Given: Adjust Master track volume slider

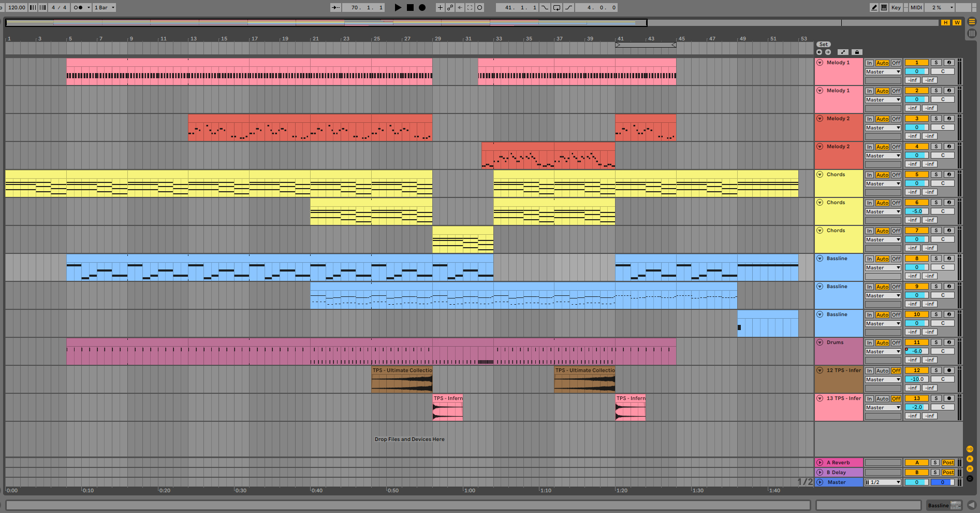Looking at the screenshot, I should pyautogui.click(x=916, y=482).
